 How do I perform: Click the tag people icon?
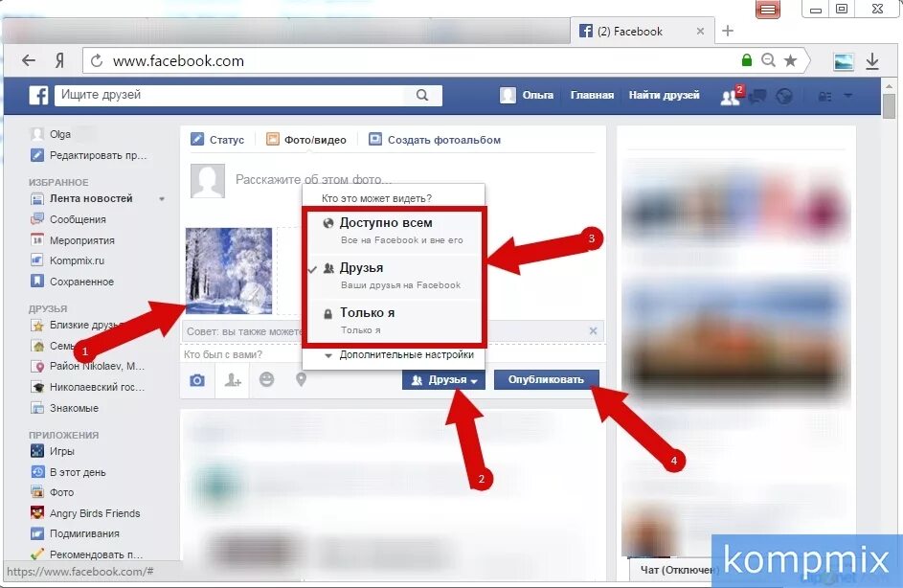(x=232, y=380)
